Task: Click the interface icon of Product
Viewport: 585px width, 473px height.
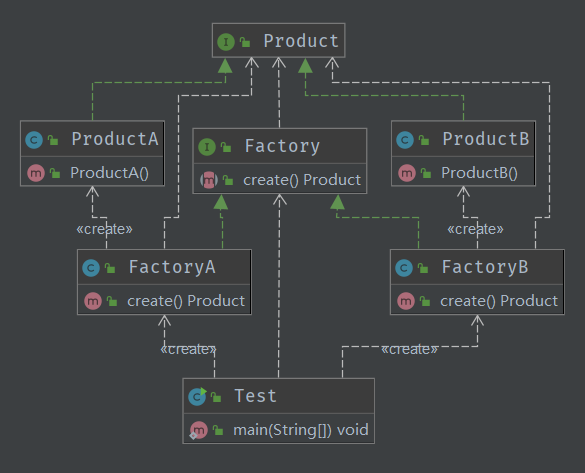Action: point(226,42)
